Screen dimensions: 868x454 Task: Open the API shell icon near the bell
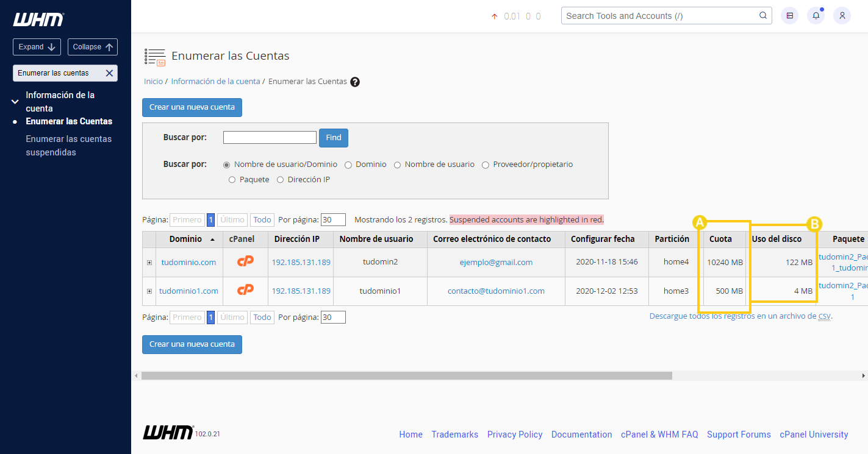pyautogui.click(x=789, y=15)
